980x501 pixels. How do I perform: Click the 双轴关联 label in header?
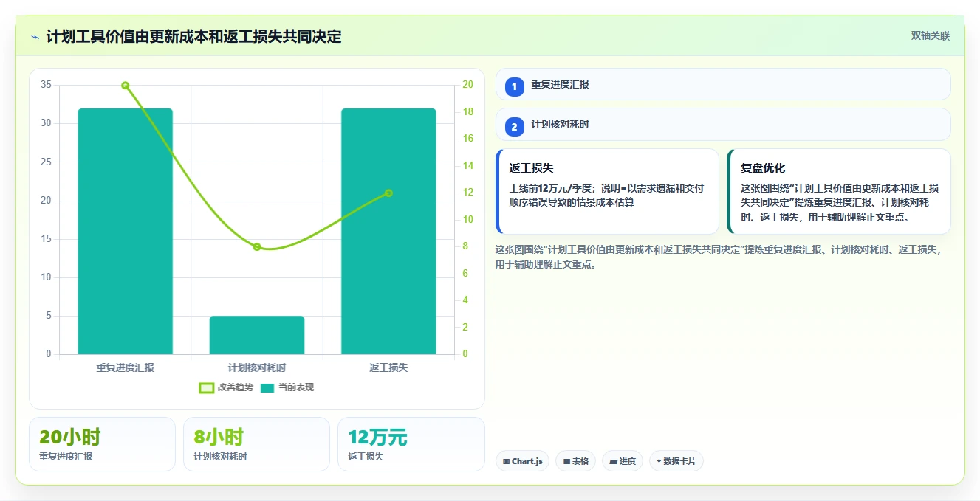pyautogui.click(x=930, y=35)
